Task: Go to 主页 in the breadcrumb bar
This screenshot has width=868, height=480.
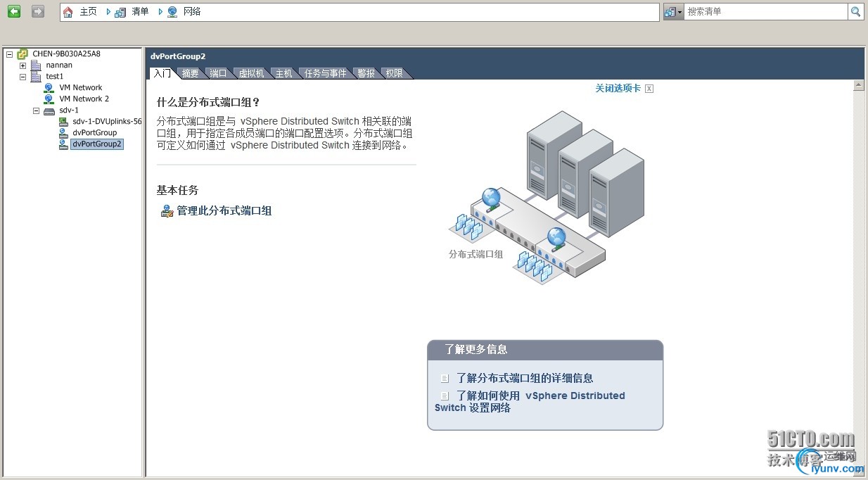Action: [x=88, y=11]
